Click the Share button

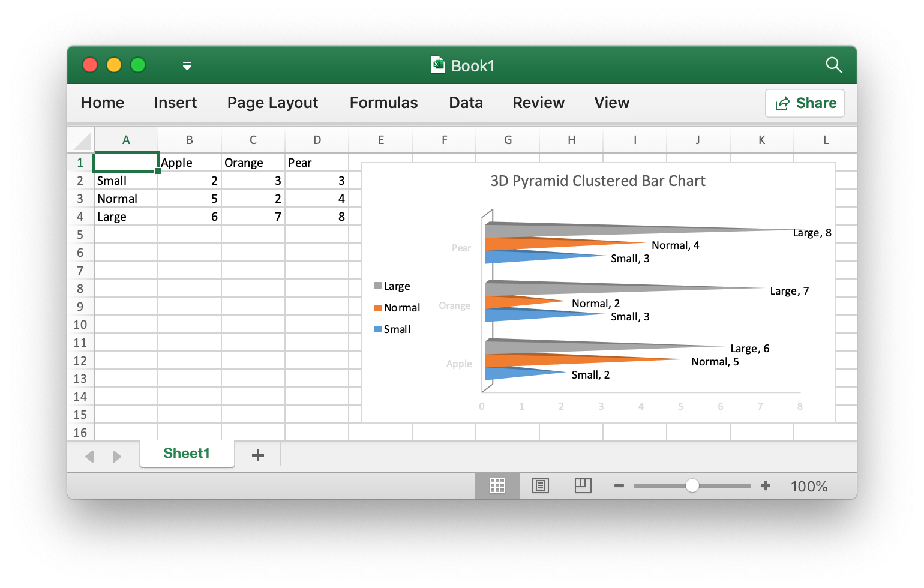point(805,103)
